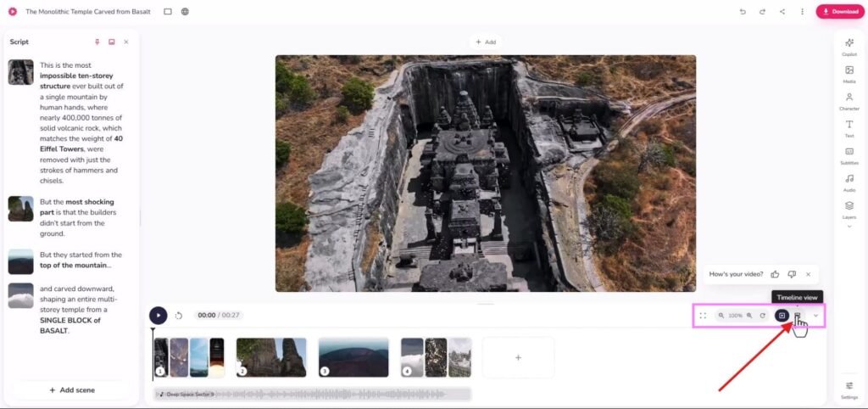Screen dimensions: 868x409
Task: Reset timeline zoom
Action: (x=762, y=316)
